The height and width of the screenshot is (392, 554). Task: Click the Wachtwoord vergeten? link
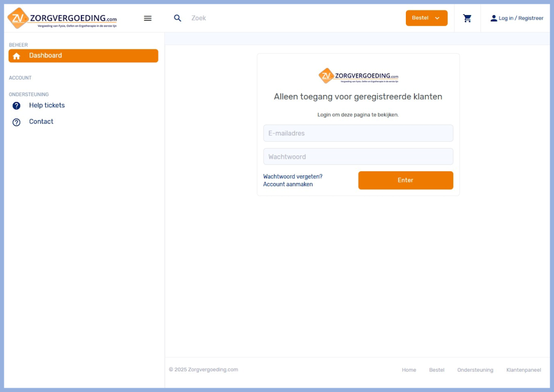[292, 176]
